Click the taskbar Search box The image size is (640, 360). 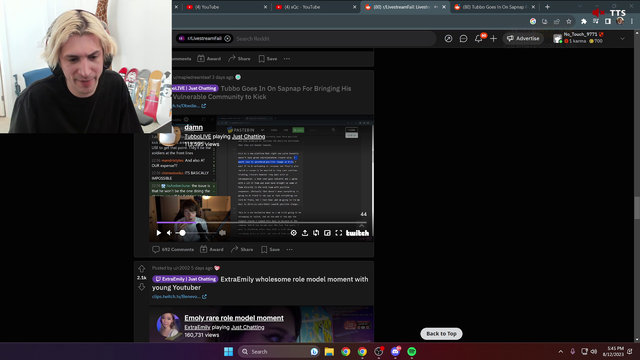click(279, 351)
